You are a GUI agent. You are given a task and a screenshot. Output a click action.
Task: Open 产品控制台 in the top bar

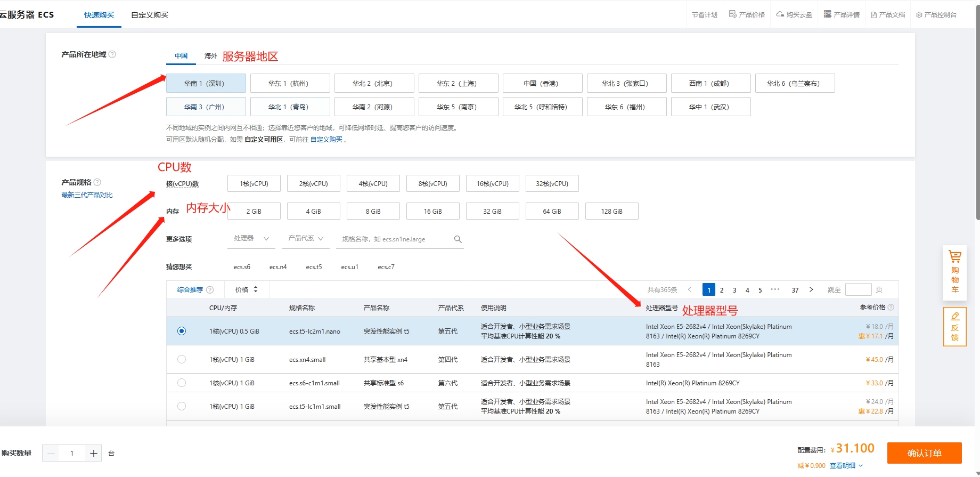click(x=936, y=15)
